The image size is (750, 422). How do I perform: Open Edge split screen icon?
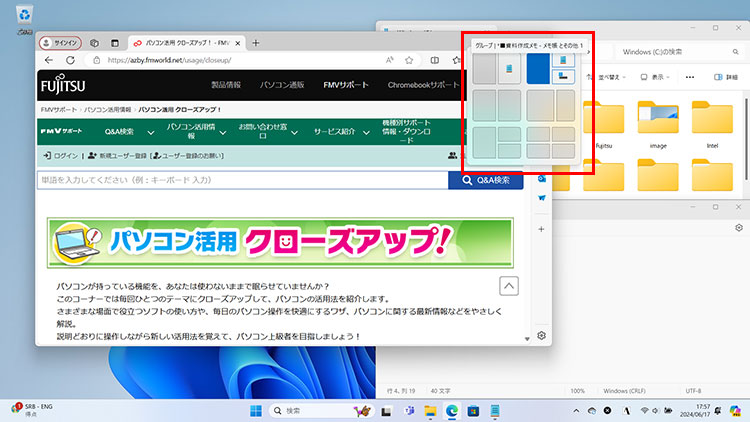pos(435,61)
